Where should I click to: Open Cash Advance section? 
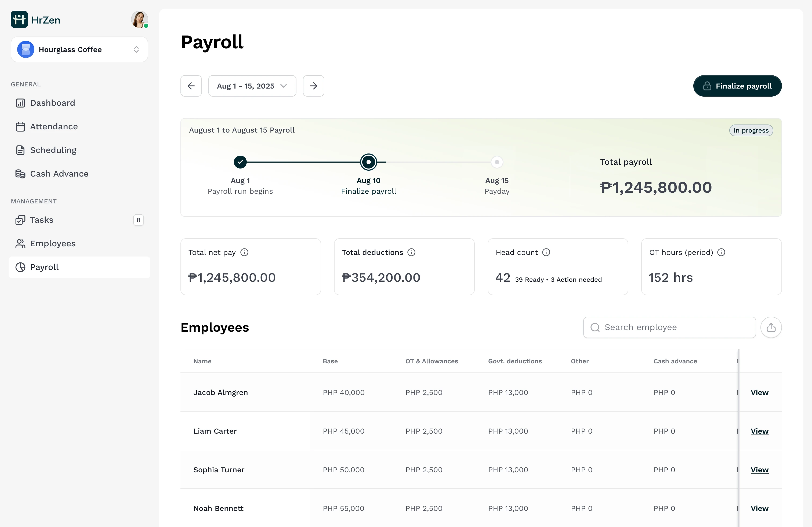(x=59, y=174)
